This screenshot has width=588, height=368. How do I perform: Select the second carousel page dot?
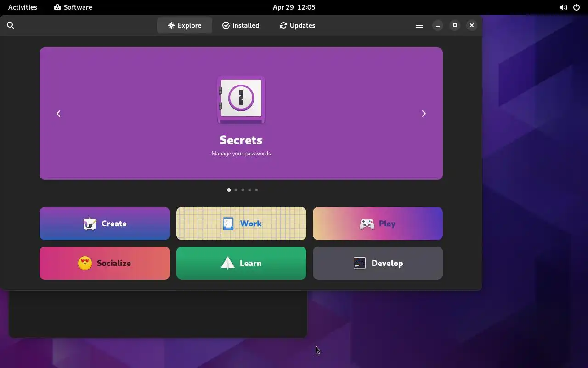[236, 190]
